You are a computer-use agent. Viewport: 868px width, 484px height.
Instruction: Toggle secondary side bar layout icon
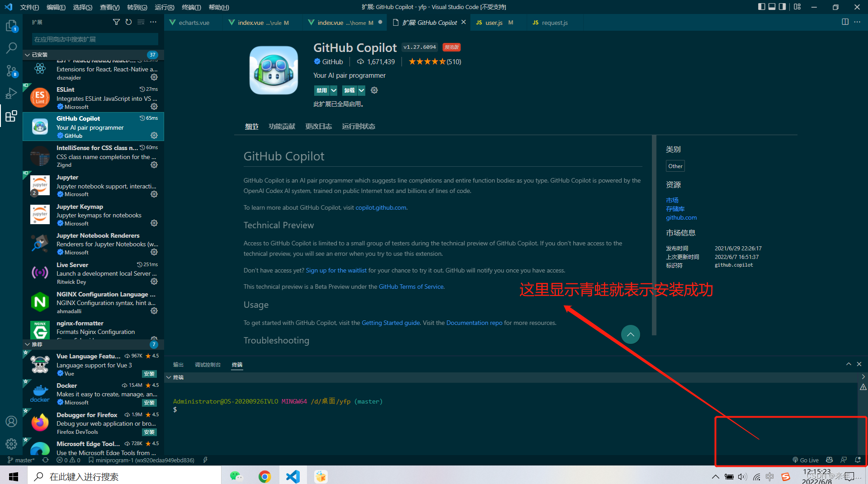click(x=782, y=7)
